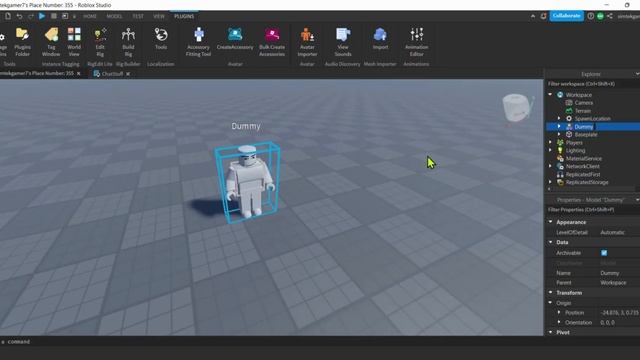Toggle the World View plugin
The height and width of the screenshot is (360, 640).
[x=74, y=42]
